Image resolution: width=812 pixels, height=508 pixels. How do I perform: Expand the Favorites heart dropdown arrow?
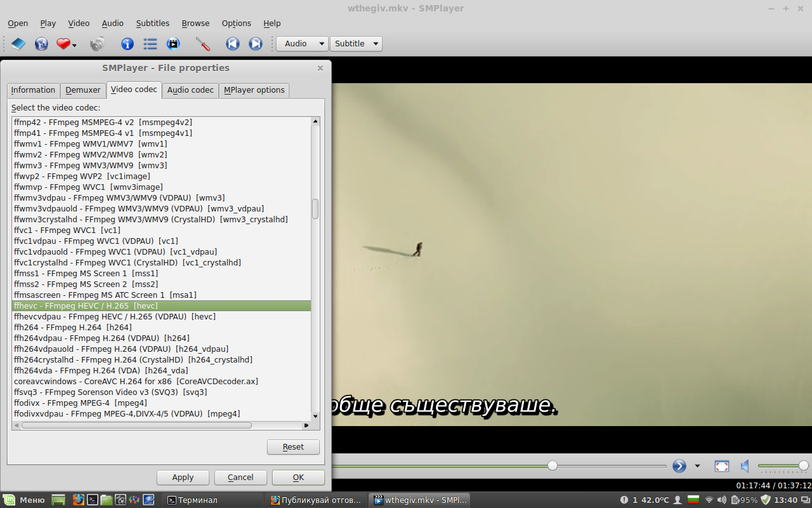coord(74,45)
